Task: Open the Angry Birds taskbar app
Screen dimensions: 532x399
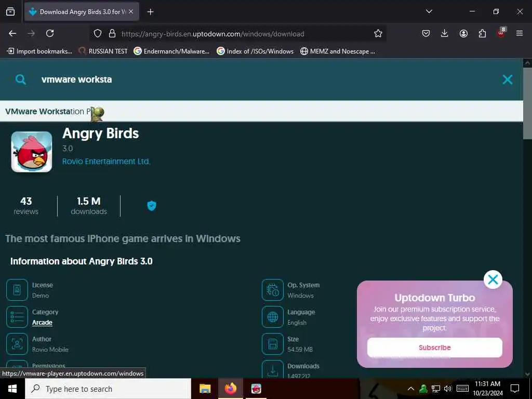Action: pos(256,389)
